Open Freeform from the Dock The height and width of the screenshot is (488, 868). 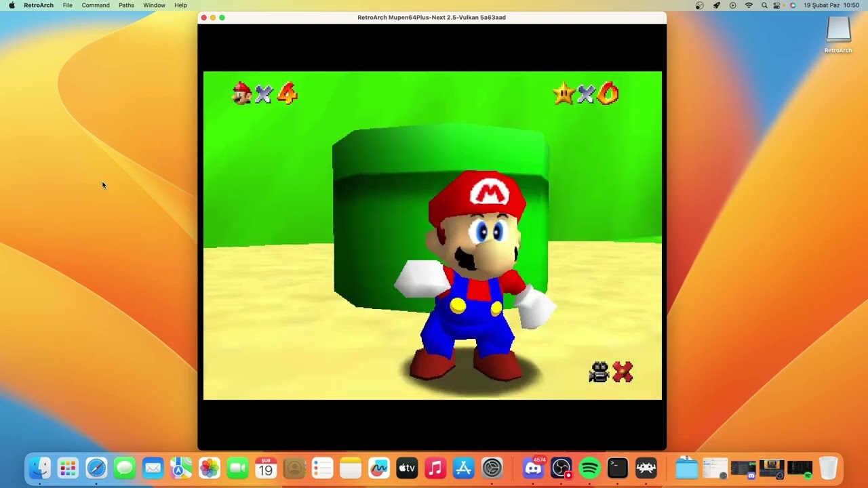379,468
